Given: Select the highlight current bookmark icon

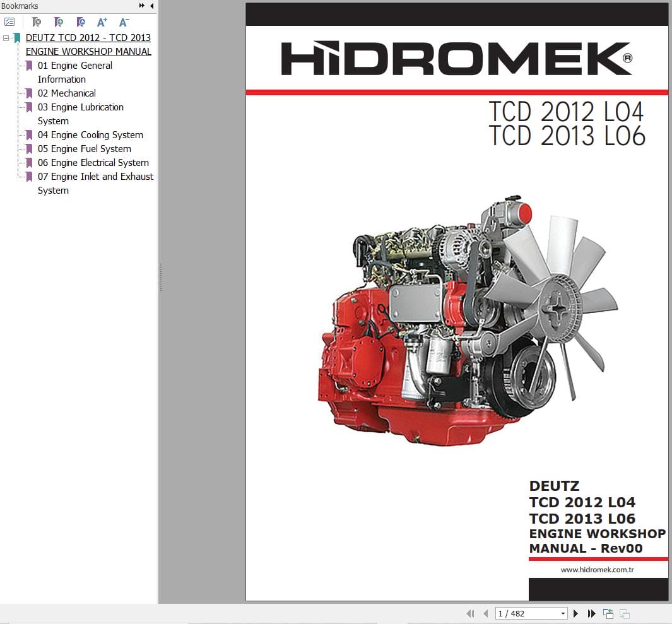Looking at the screenshot, I should coord(81,21).
